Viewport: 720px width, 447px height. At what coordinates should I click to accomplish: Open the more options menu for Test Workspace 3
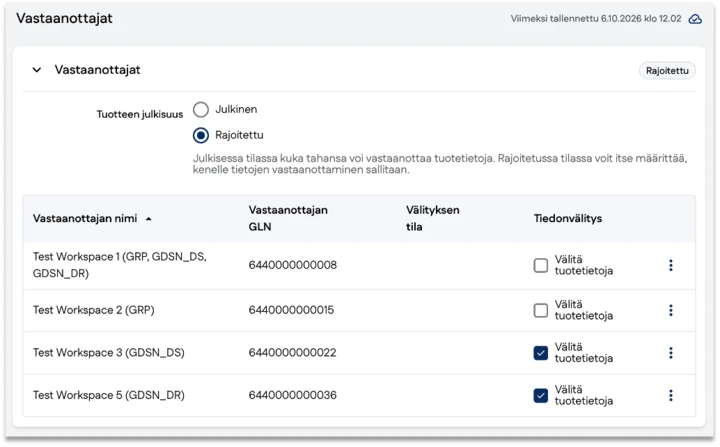(x=671, y=352)
